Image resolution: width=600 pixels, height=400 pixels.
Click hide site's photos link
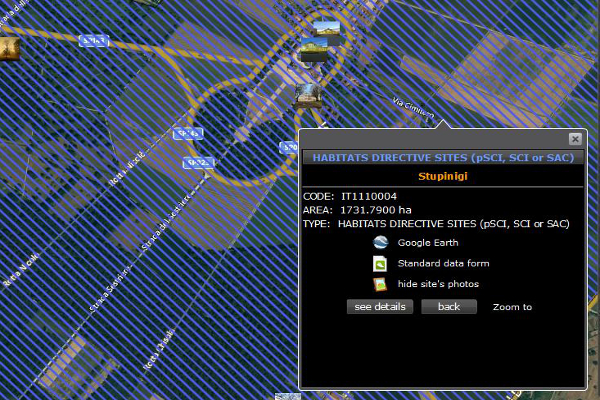click(438, 284)
